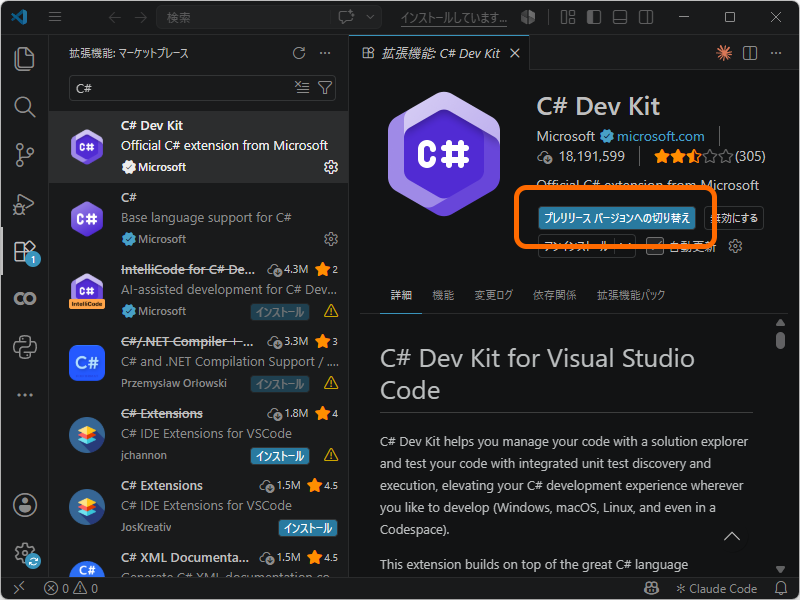
Task: Open errors and warnings problems indicator
Action: 70,588
